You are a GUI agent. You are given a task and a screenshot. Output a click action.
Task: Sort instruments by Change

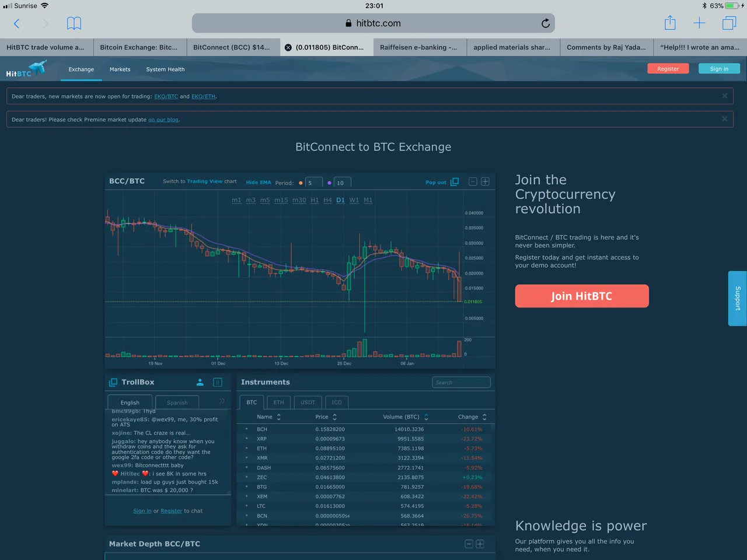(473, 417)
